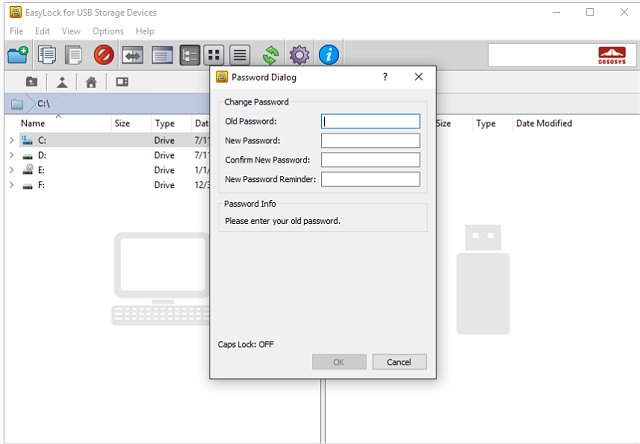Screen dimensions: 640x444
Task: Click the Paste toolbar icon
Action: 74,55
